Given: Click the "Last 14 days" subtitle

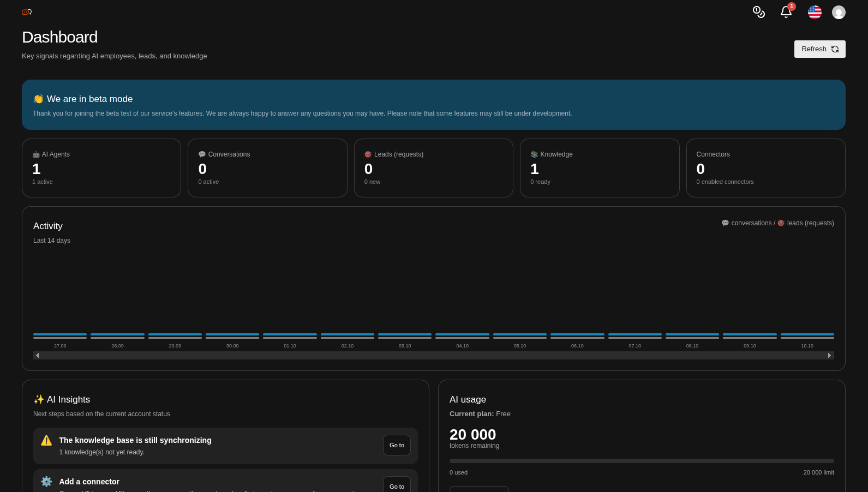Looking at the screenshot, I should pos(52,241).
